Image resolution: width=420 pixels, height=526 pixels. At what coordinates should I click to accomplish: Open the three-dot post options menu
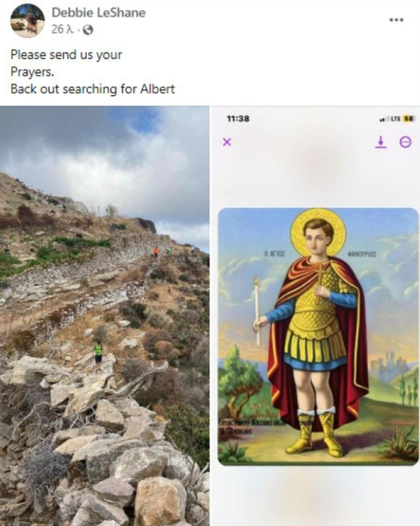396,20
